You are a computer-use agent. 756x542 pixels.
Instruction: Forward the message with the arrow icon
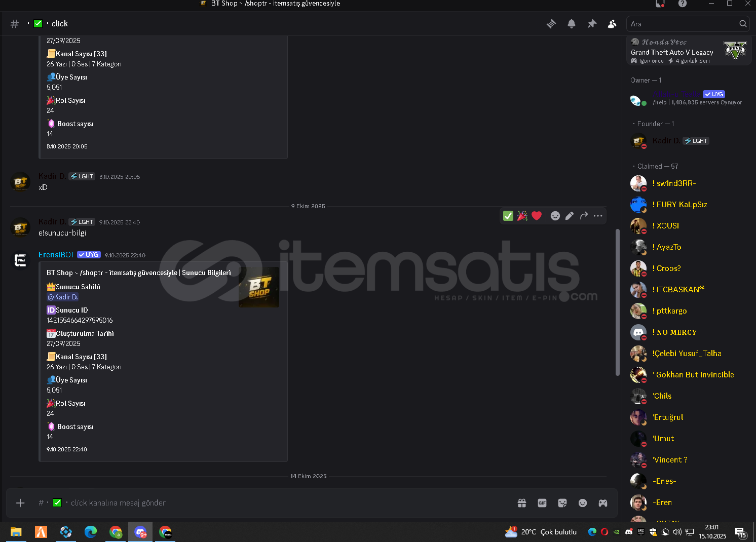tap(584, 216)
